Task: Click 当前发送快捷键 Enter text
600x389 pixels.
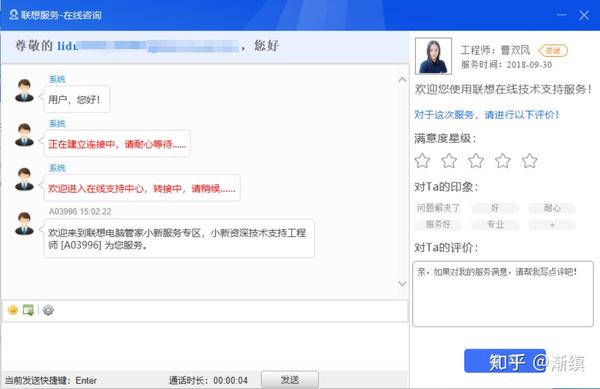Action: click(x=51, y=380)
